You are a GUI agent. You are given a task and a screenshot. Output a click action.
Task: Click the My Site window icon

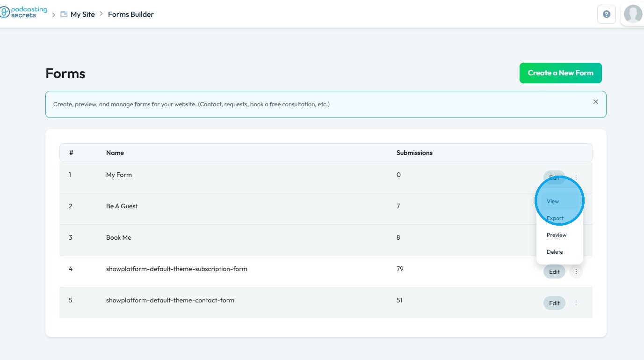point(64,15)
